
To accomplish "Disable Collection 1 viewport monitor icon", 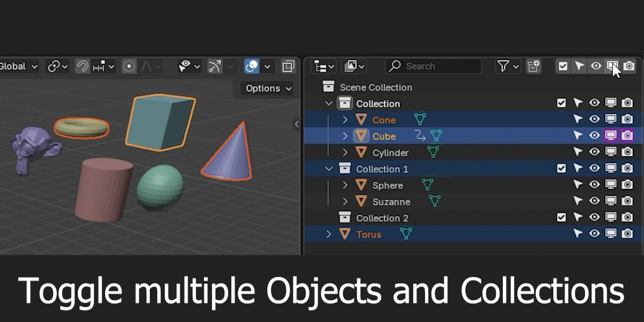I will pos(611,169).
